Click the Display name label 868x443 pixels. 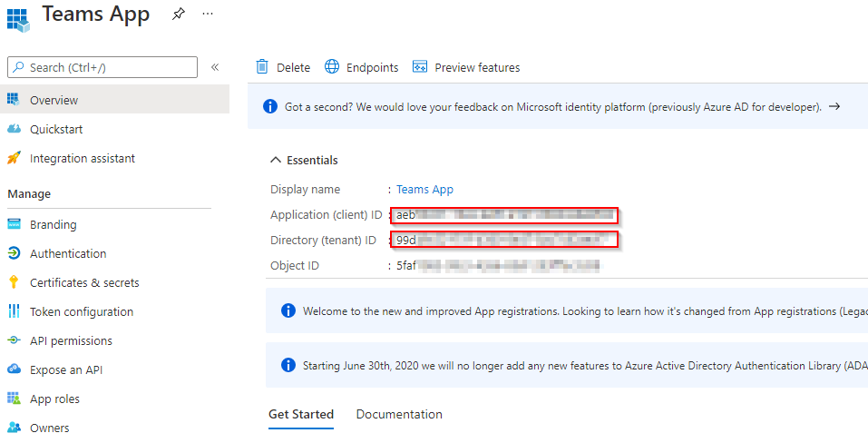point(305,190)
